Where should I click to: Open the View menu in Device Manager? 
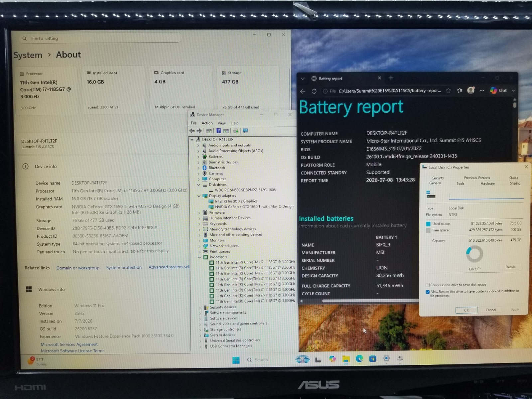tap(221, 123)
